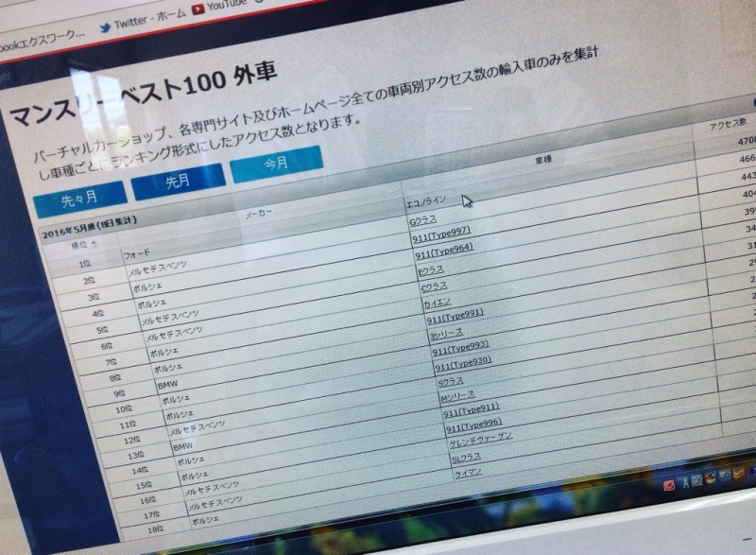The width and height of the screenshot is (756, 555).
Task: Open the Cクラス model link
Action: (x=434, y=287)
